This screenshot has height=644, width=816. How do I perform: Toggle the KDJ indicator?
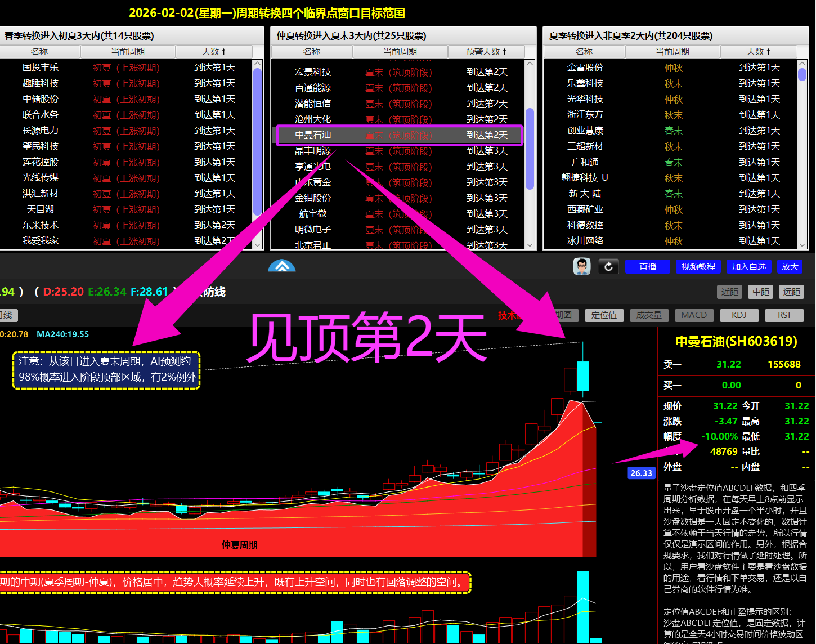739,315
